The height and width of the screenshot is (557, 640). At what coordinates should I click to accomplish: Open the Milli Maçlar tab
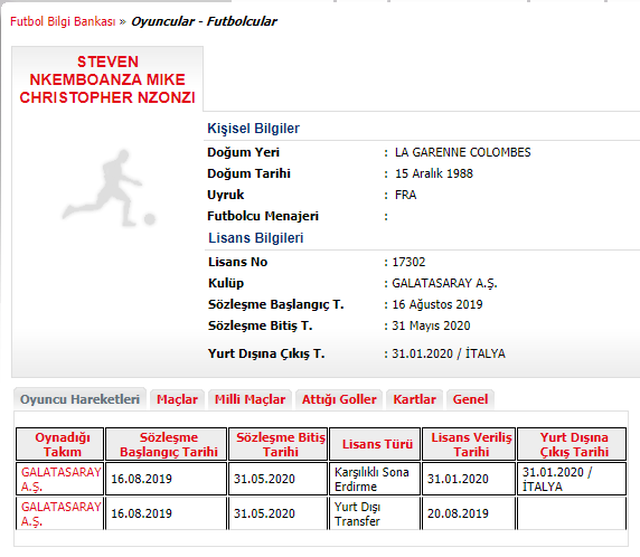click(250, 399)
